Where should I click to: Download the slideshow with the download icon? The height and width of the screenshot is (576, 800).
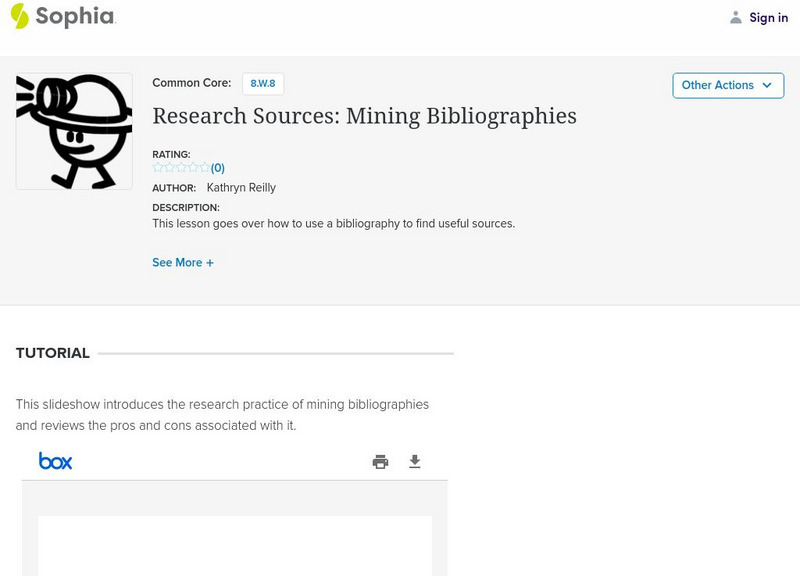pos(414,461)
